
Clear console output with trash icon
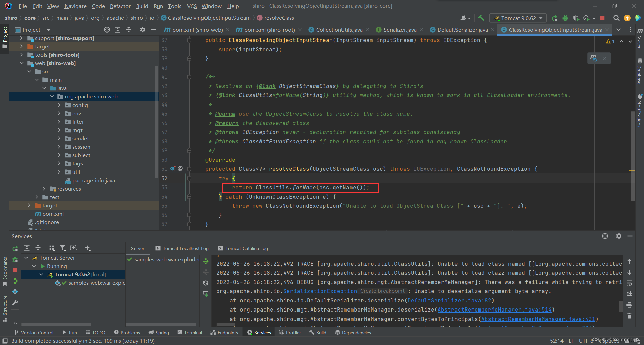(629, 316)
